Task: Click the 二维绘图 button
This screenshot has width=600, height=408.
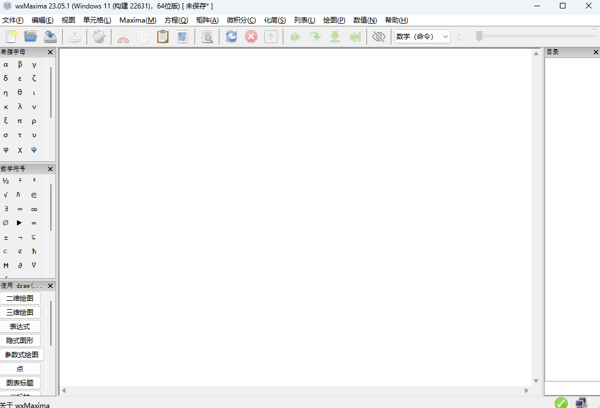Action: point(20,299)
